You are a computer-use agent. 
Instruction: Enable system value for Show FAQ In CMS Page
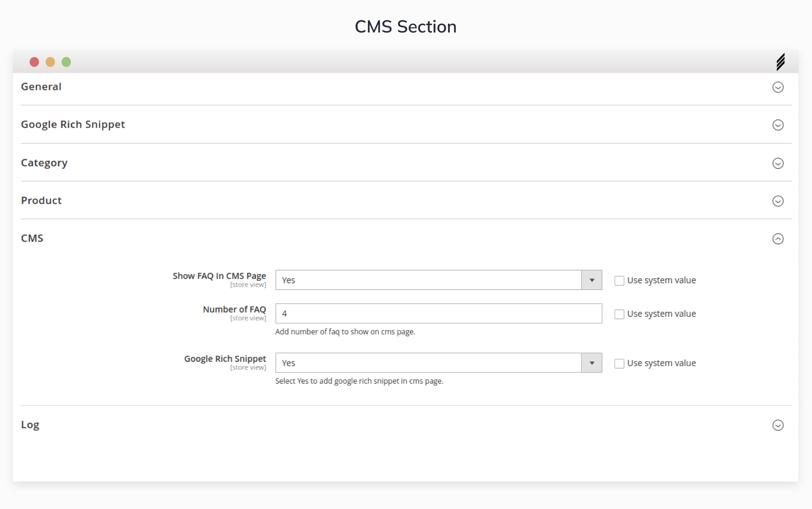(x=619, y=280)
